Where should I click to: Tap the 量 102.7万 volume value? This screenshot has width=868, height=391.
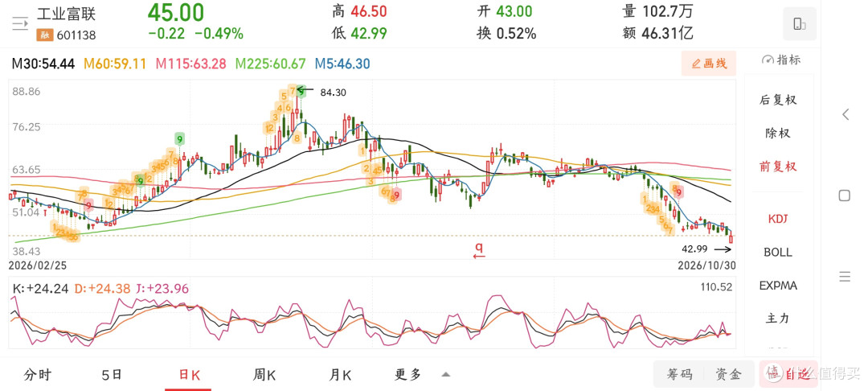(658, 11)
